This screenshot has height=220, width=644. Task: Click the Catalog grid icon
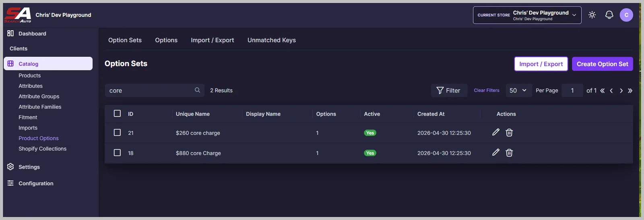point(10,64)
